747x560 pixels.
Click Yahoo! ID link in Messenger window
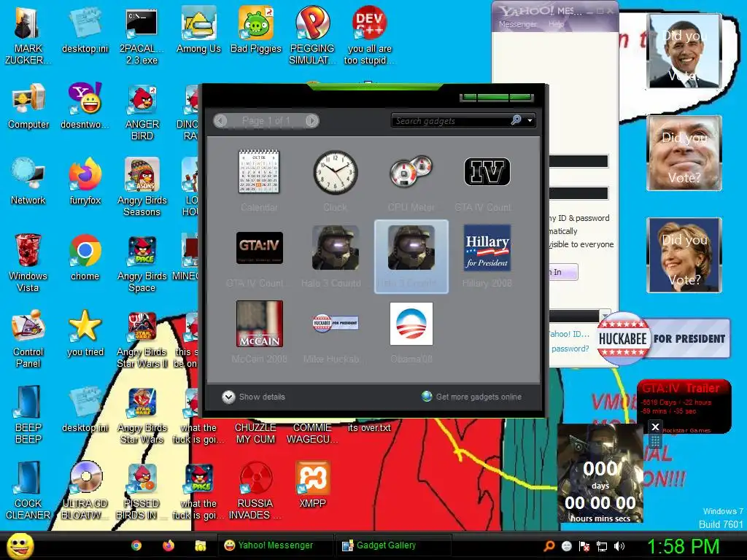(569, 334)
